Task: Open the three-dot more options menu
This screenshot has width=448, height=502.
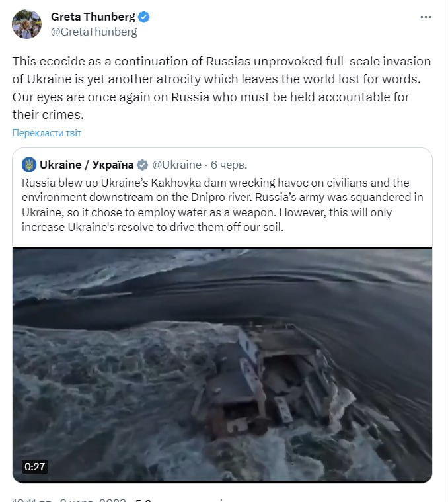Action: coord(426,17)
